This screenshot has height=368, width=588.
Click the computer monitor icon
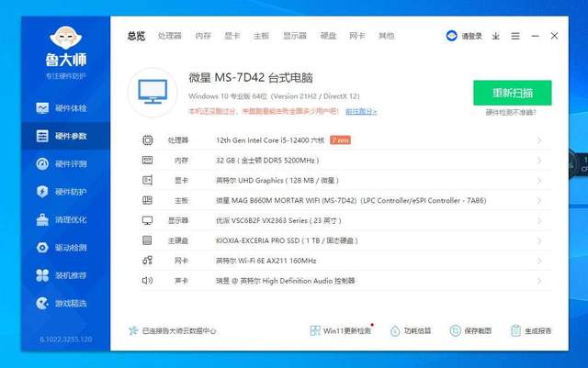[x=153, y=92]
